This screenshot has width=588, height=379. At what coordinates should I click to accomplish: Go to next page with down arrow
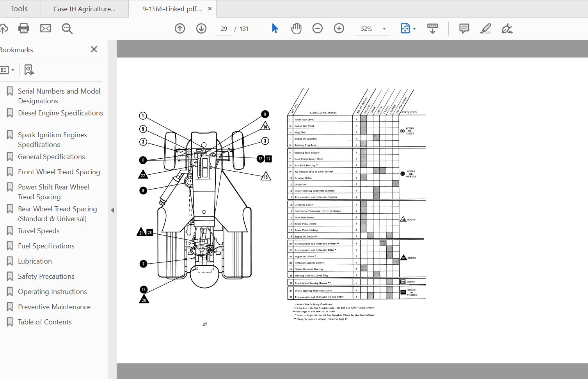click(201, 28)
